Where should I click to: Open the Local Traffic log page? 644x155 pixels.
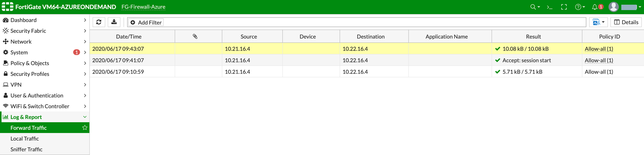point(24,138)
